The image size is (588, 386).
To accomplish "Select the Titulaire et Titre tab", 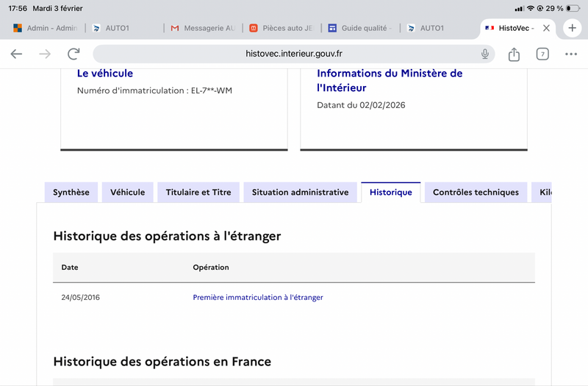I will (x=198, y=193).
